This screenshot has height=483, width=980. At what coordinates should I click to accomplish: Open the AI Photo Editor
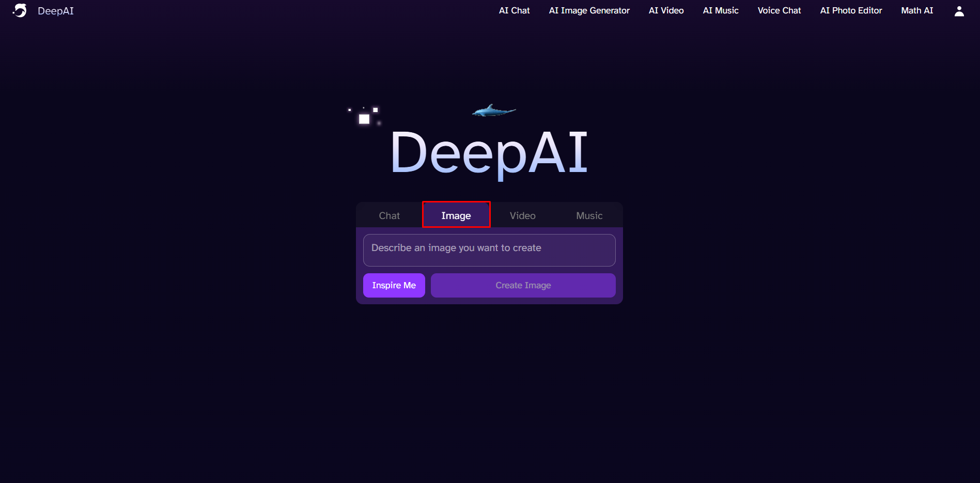point(850,10)
